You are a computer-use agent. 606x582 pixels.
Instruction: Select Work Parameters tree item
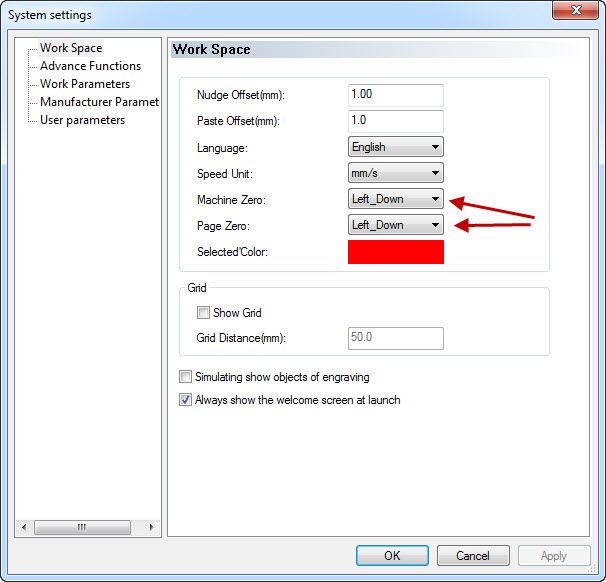[84, 84]
